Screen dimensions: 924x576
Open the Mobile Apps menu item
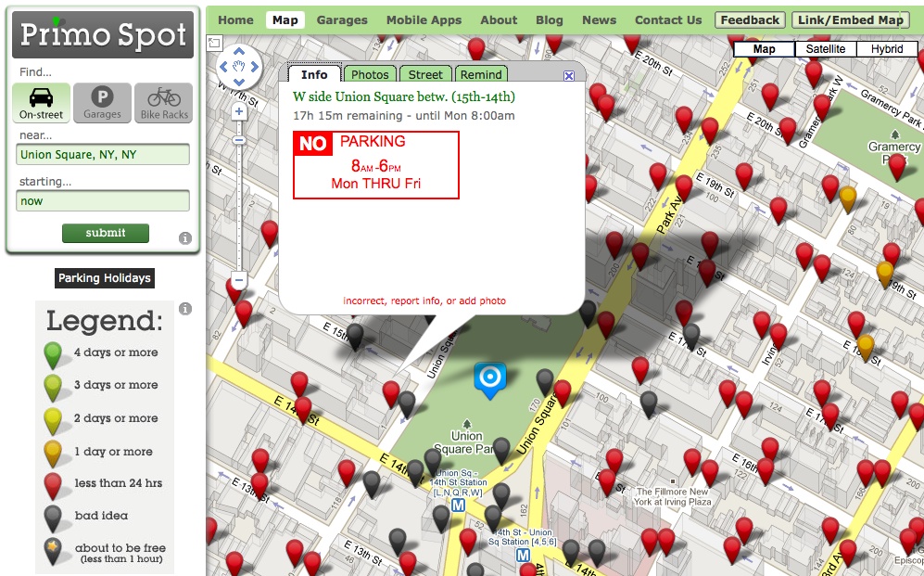(x=423, y=19)
